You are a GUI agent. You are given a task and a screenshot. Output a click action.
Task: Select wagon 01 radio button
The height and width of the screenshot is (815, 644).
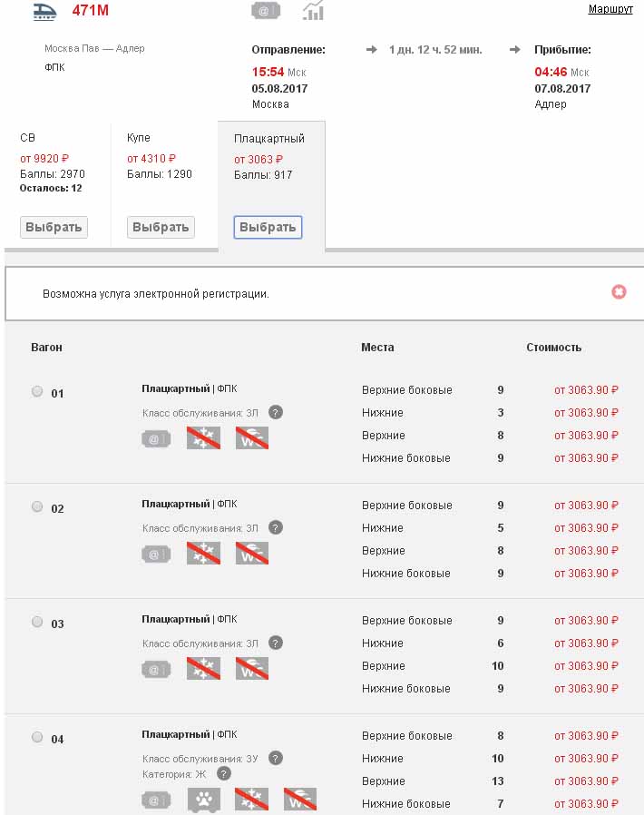(x=37, y=392)
